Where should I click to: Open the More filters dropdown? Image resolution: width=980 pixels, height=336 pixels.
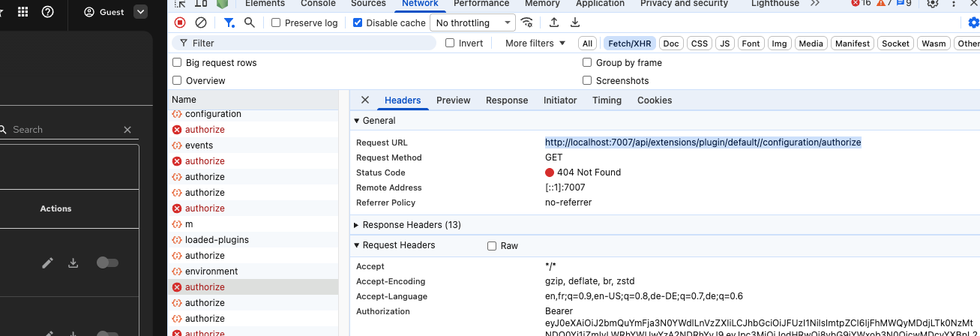[535, 43]
